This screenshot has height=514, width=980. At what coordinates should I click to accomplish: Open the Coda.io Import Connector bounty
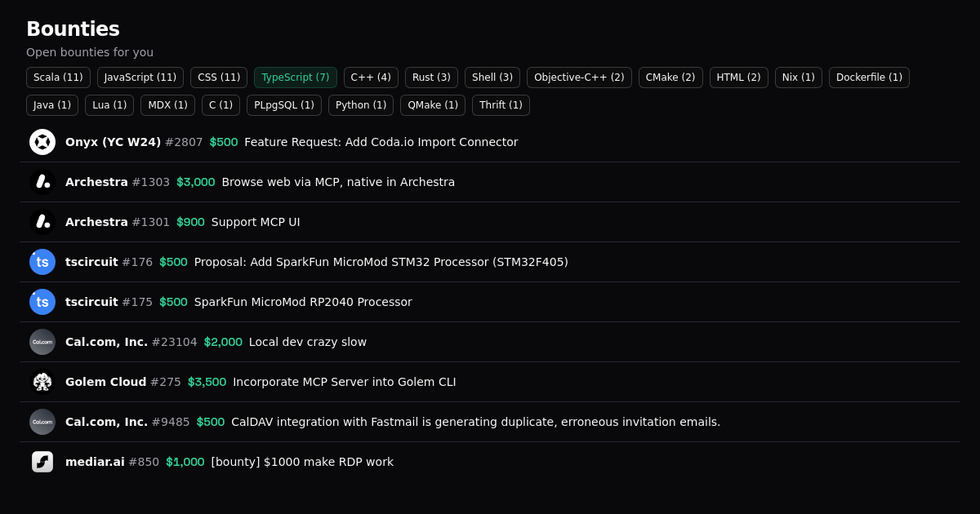381,142
